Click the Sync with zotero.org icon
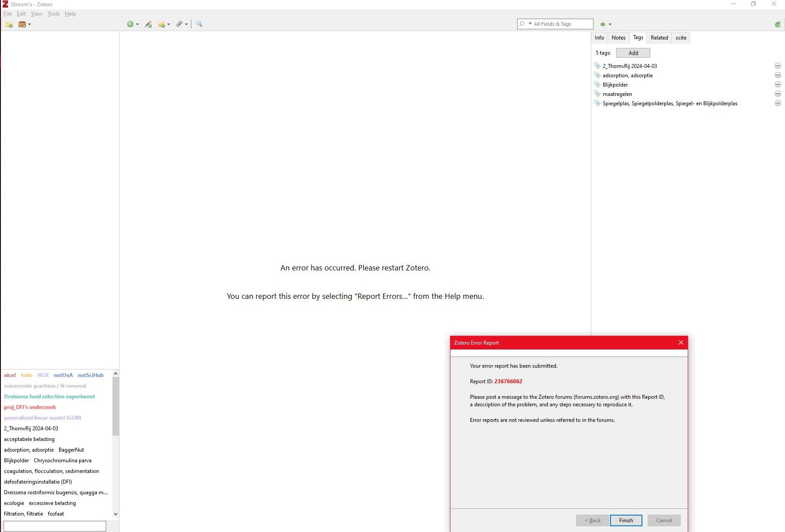This screenshot has height=532, width=785. (777, 24)
